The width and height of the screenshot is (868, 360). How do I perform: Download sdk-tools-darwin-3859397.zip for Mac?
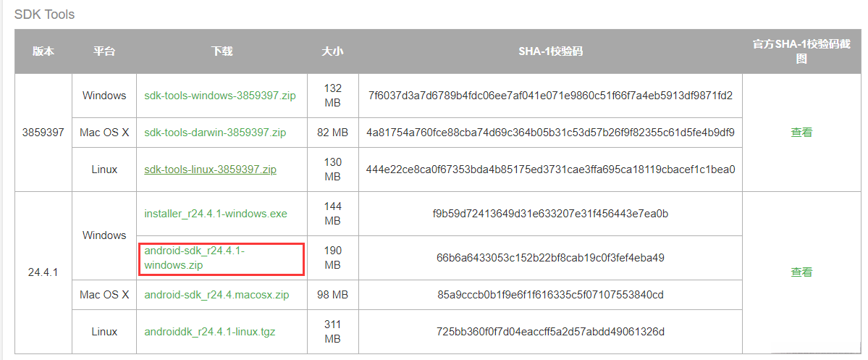point(215,133)
